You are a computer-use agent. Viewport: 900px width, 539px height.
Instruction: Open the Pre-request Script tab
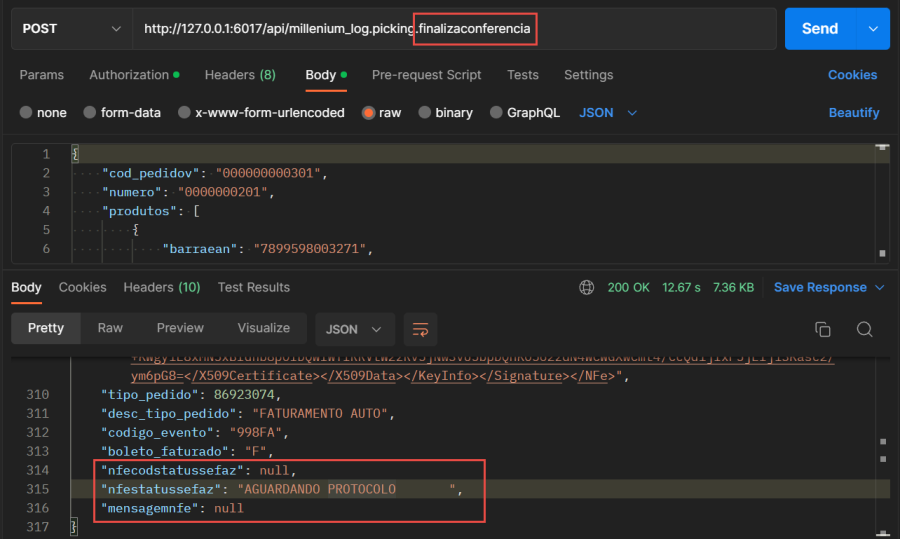coord(426,75)
